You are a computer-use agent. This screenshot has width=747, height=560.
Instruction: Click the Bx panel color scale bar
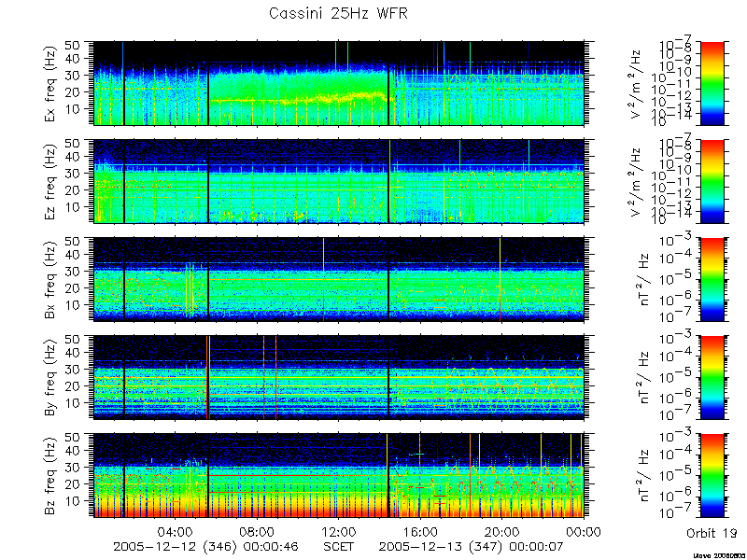[x=712, y=279]
